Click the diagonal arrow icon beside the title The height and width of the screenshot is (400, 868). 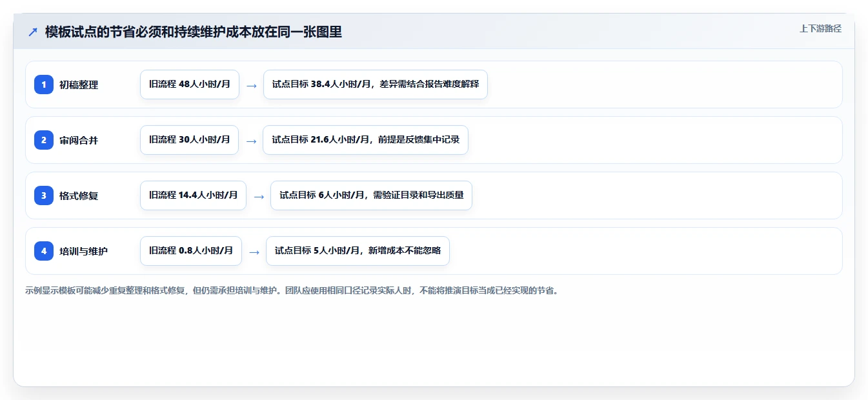(x=33, y=32)
